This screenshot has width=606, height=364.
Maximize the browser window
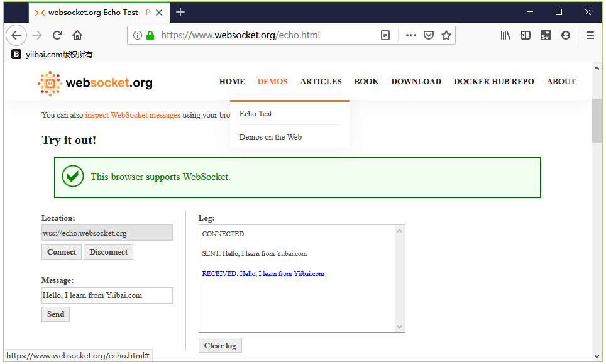pyautogui.click(x=558, y=12)
